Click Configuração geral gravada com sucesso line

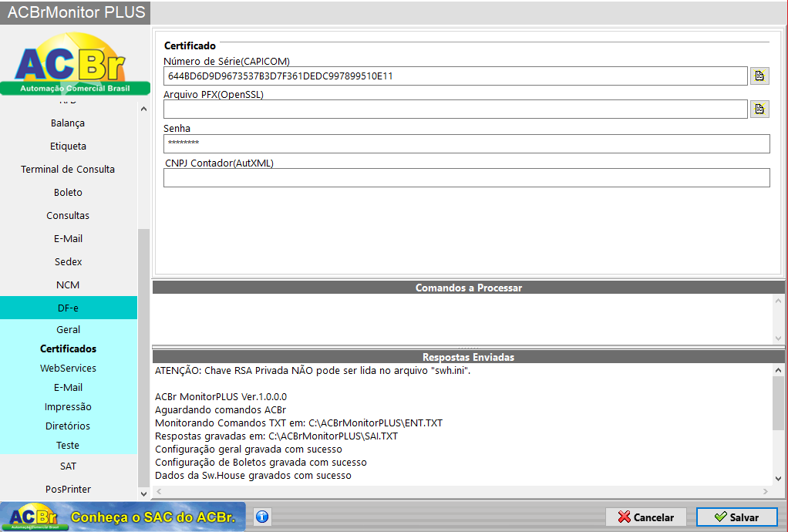[x=248, y=449]
